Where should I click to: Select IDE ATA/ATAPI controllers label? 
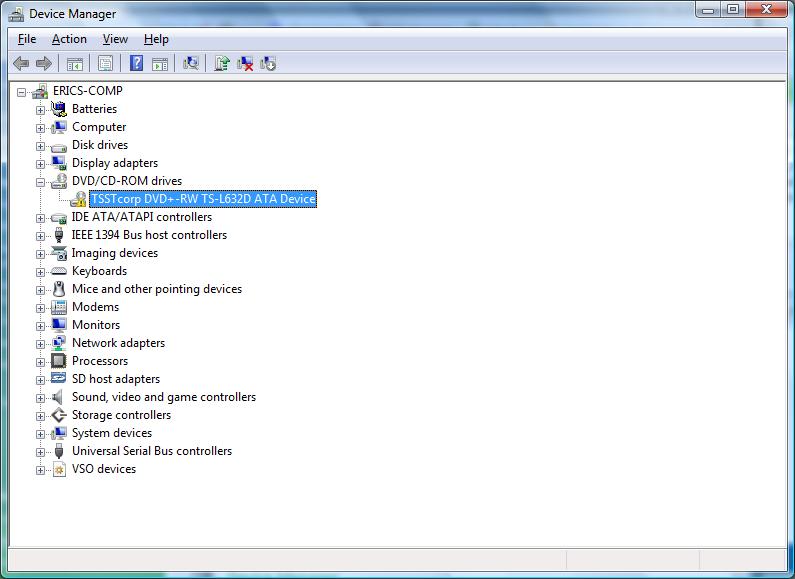(141, 217)
